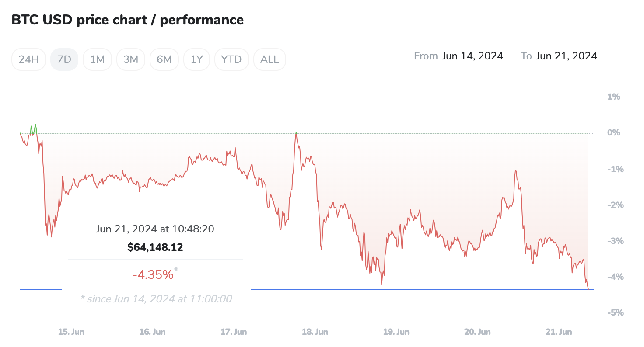Screen dimensions: 644x347
Task: Click the 21. Jun axis label
Action: coord(559,332)
